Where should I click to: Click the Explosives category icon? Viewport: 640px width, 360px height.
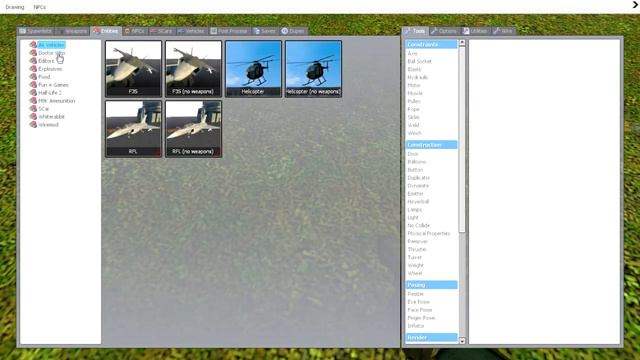[x=33, y=69]
